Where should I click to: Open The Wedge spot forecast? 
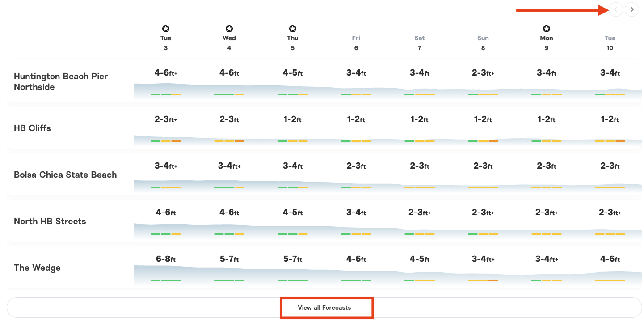coord(37,268)
